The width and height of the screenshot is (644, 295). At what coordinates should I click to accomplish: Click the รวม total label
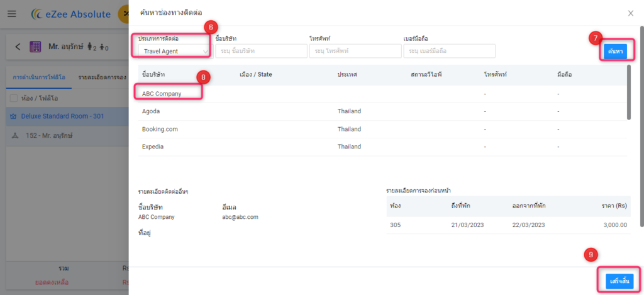[64, 269]
